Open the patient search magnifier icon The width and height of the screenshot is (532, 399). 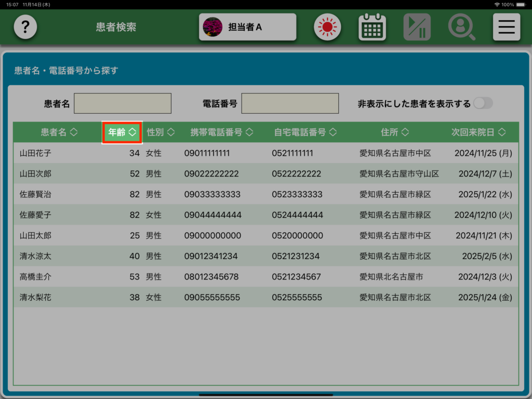click(x=461, y=27)
